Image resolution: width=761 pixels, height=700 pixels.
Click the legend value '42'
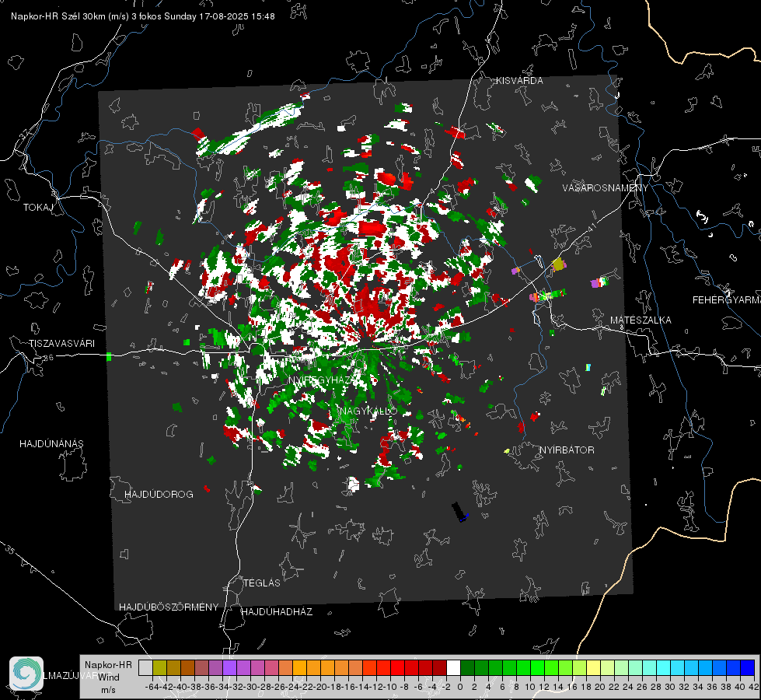click(754, 687)
